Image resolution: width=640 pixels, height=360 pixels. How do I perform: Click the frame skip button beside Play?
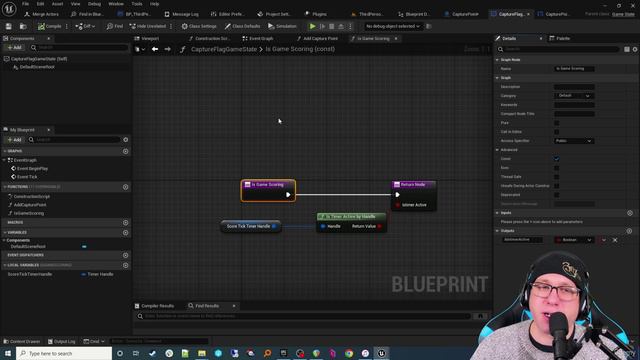click(x=322, y=26)
